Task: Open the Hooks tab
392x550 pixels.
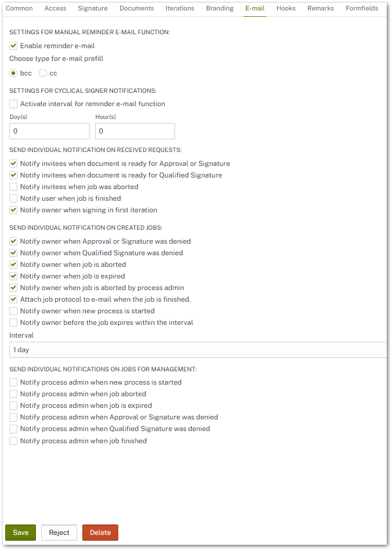Action: point(286,8)
